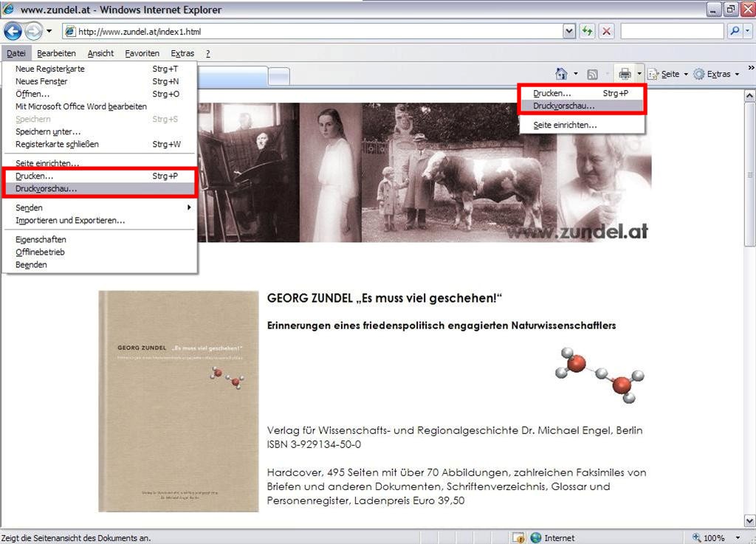Open a new tab with the small blank tab
Viewport: 756px width, 544px height.
click(278, 76)
